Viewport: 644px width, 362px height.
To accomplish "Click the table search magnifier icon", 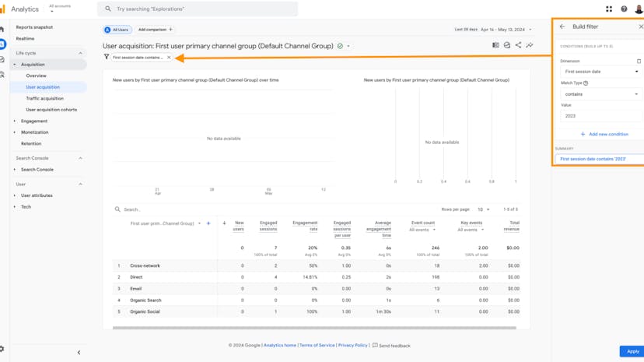I will coord(117,209).
